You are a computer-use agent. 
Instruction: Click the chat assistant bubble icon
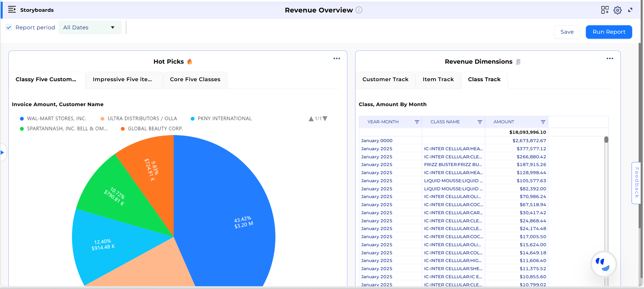[x=604, y=264]
